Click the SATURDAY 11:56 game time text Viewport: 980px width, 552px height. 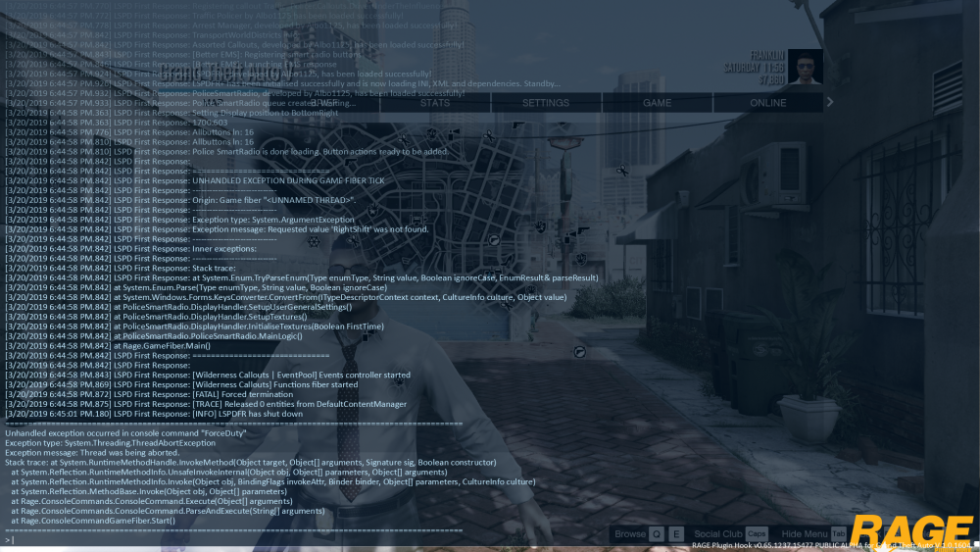click(754, 68)
